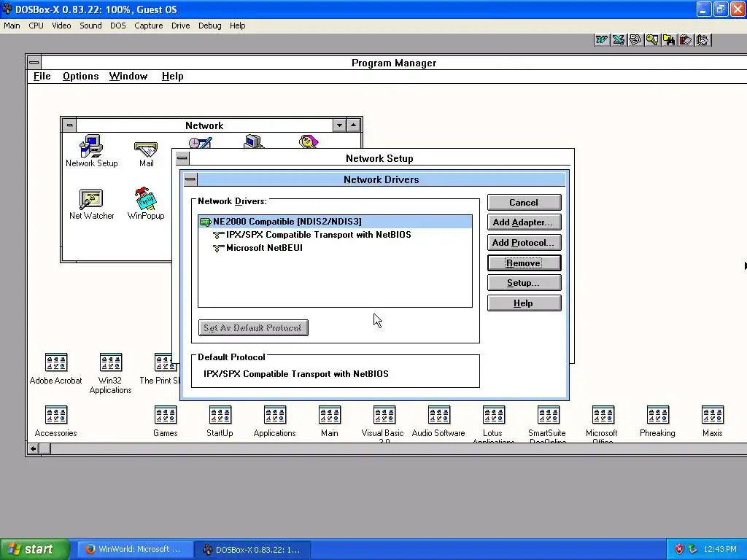
Task: Open the Mail icon in Network group
Action: (146, 154)
